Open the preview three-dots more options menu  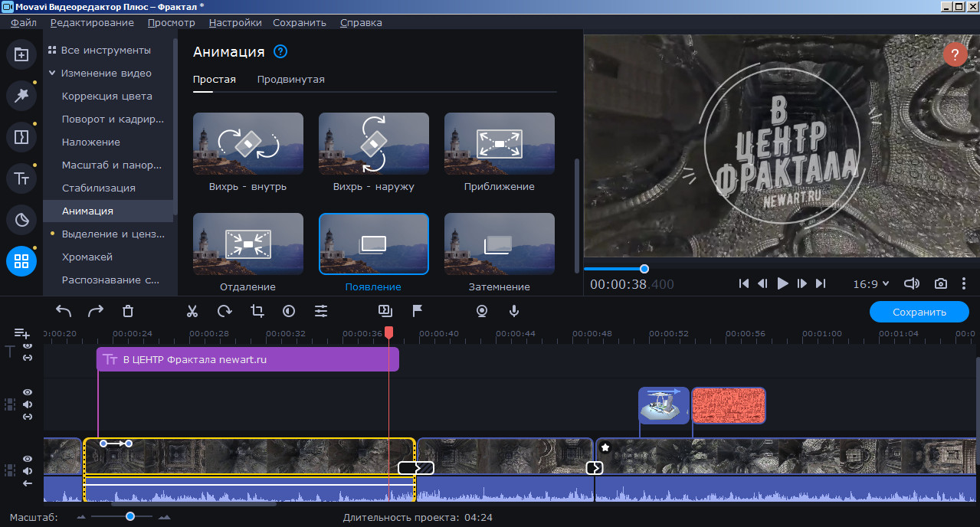click(x=964, y=283)
